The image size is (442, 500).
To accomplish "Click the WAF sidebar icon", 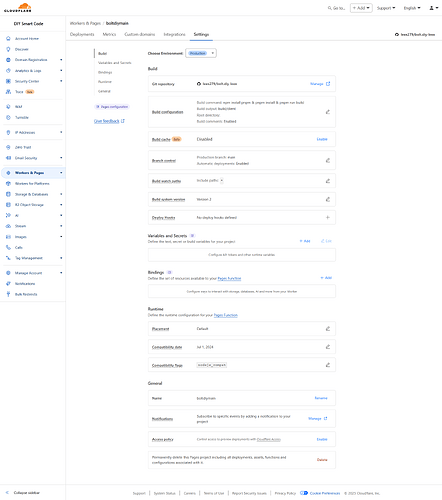I will [x=8, y=107].
